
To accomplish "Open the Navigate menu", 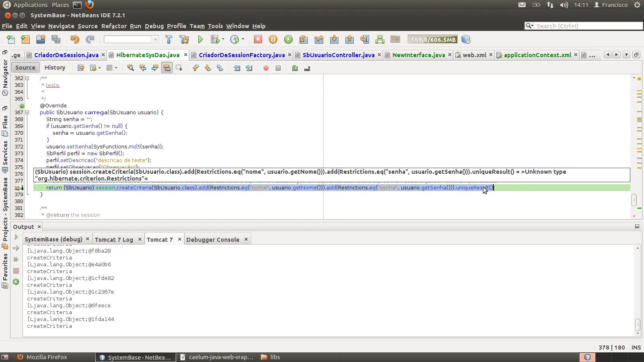I will tap(61, 26).
